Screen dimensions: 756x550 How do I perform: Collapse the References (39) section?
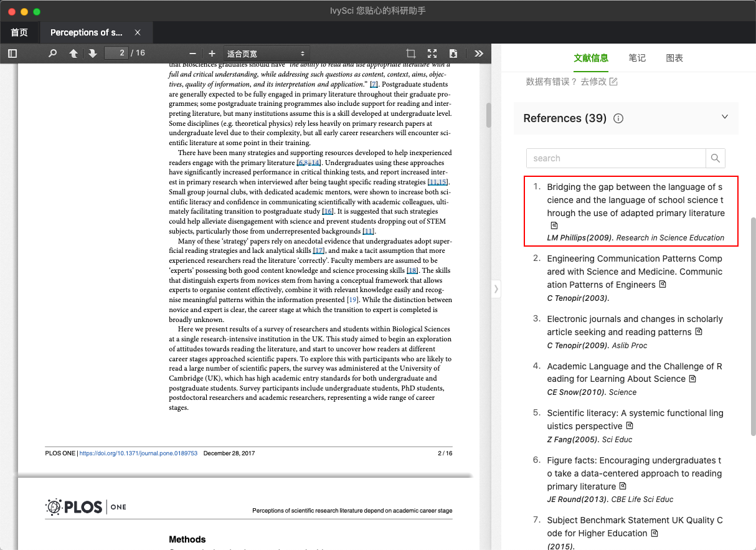pos(724,117)
